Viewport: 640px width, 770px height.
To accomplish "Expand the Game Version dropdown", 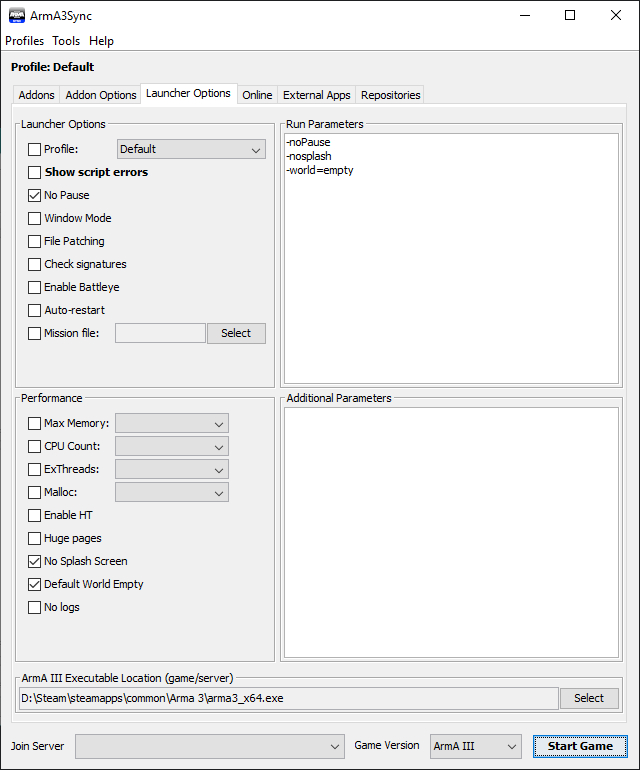I will tap(475, 746).
